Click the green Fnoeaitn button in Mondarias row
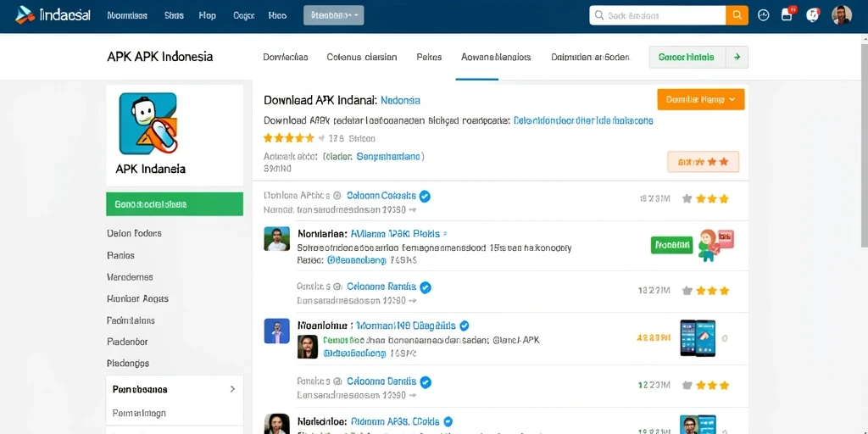The image size is (868, 434). pos(672,244)
